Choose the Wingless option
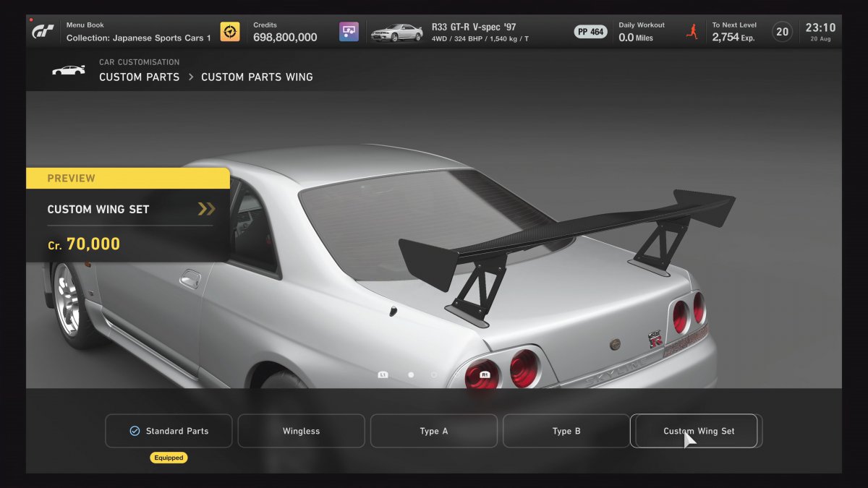 (x=301, y=431)
